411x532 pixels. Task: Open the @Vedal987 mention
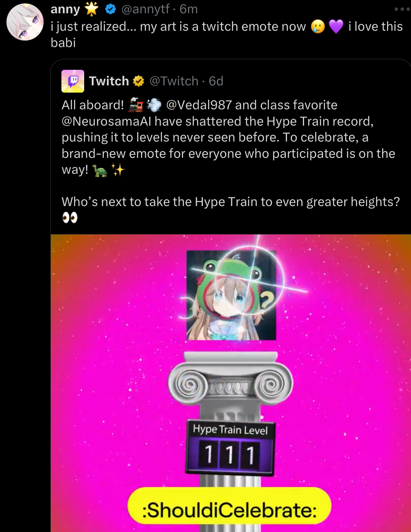[199, 105]
